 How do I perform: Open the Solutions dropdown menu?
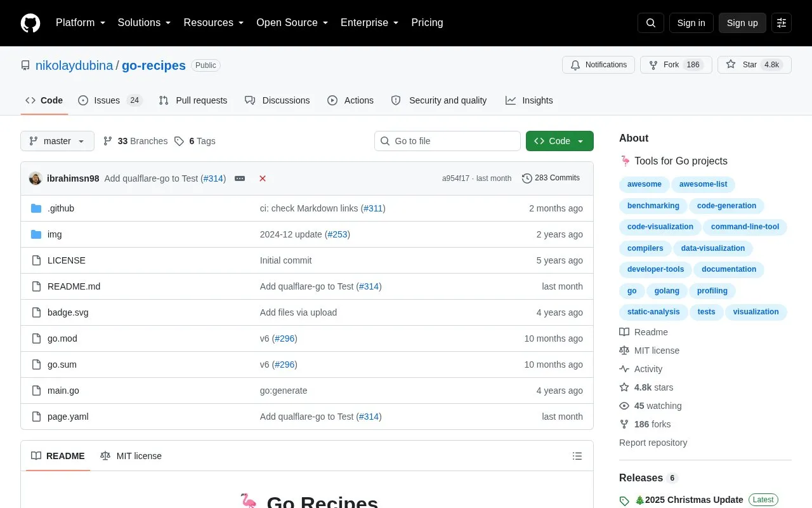pos(145,23)
